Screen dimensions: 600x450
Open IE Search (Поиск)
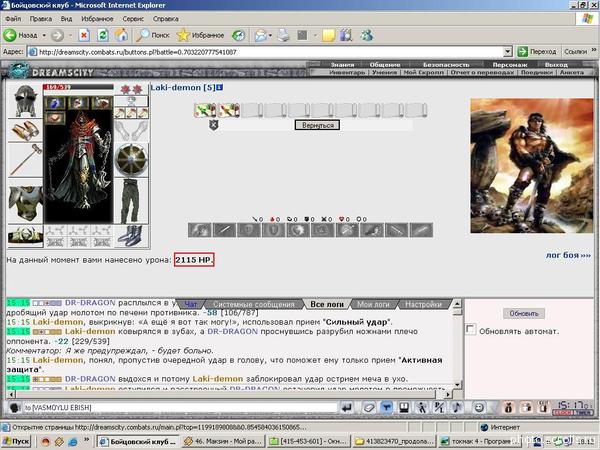tap(153, 35)
